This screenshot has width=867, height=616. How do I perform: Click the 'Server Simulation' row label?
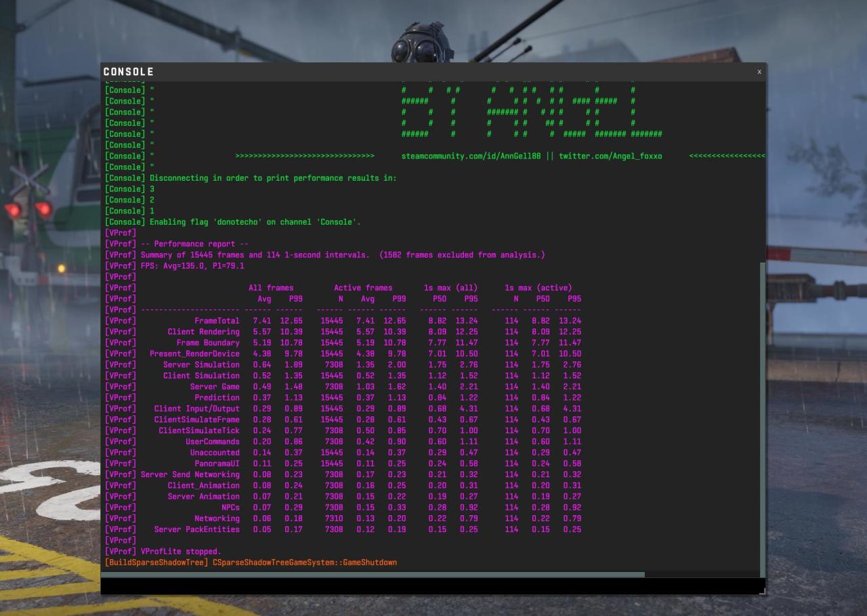[201, 365]
